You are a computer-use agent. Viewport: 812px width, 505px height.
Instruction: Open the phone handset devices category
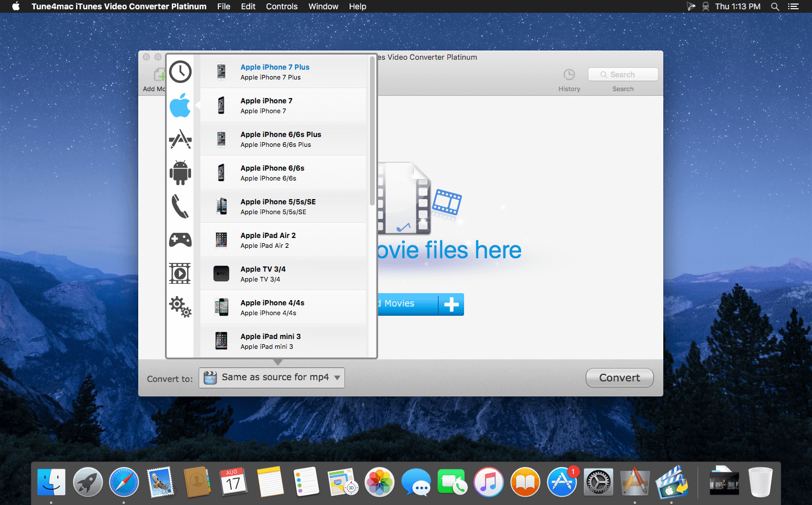(x=180, y=206)
